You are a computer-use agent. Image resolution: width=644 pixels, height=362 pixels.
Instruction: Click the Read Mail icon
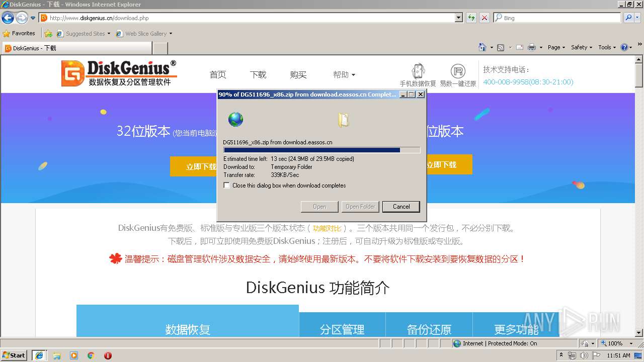tap(520, 47)
